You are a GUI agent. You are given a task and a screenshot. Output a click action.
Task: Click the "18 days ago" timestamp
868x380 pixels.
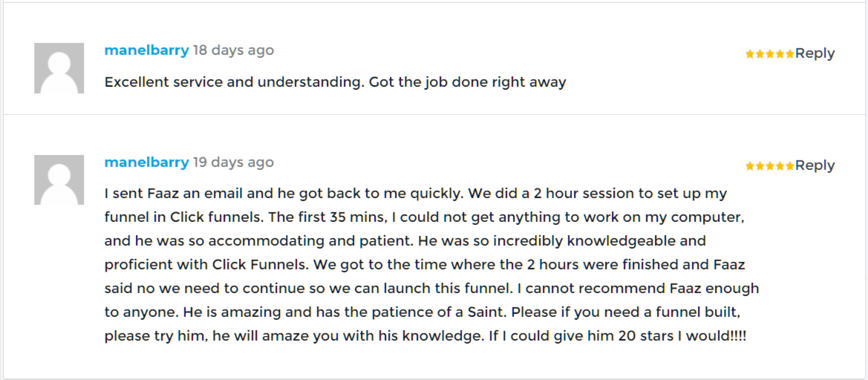pos(233,50)
